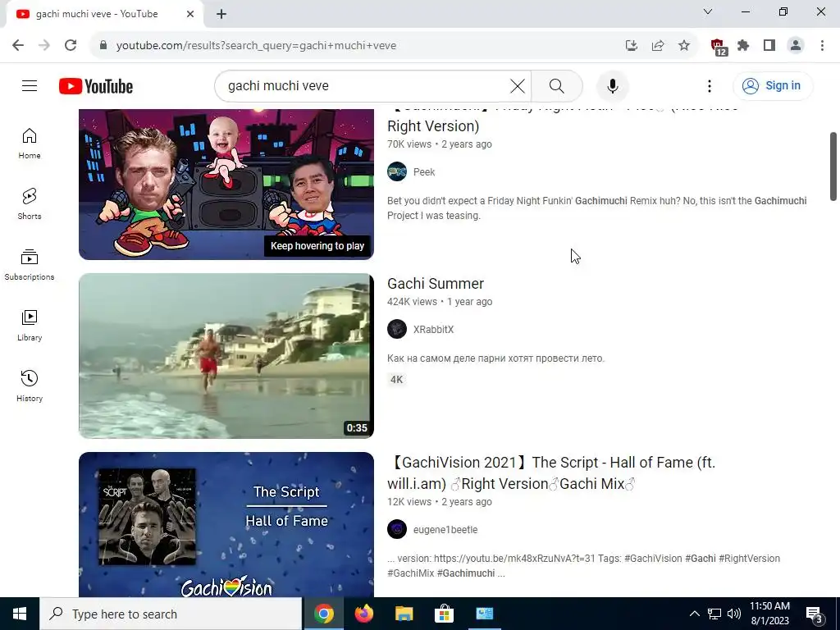The height and width of the screenshot is (630, 840).
Task: Open Chrome from taskbar
Action: coord(323,614)
